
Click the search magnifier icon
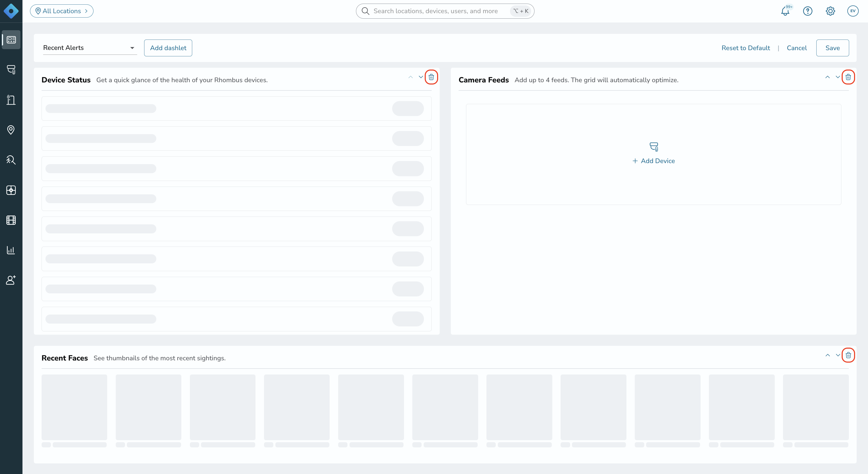tap(366, 11)
